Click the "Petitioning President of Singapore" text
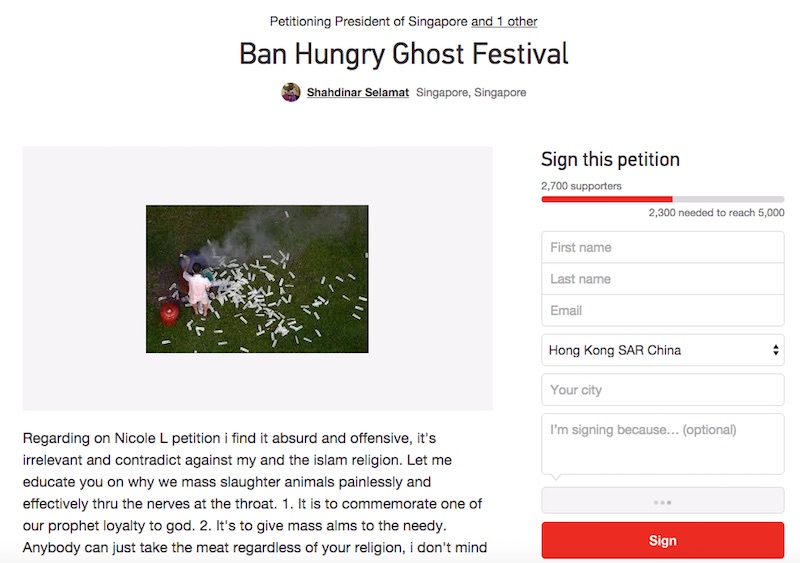The height and width of the screenshot is (563, 800). click(369, 21)
